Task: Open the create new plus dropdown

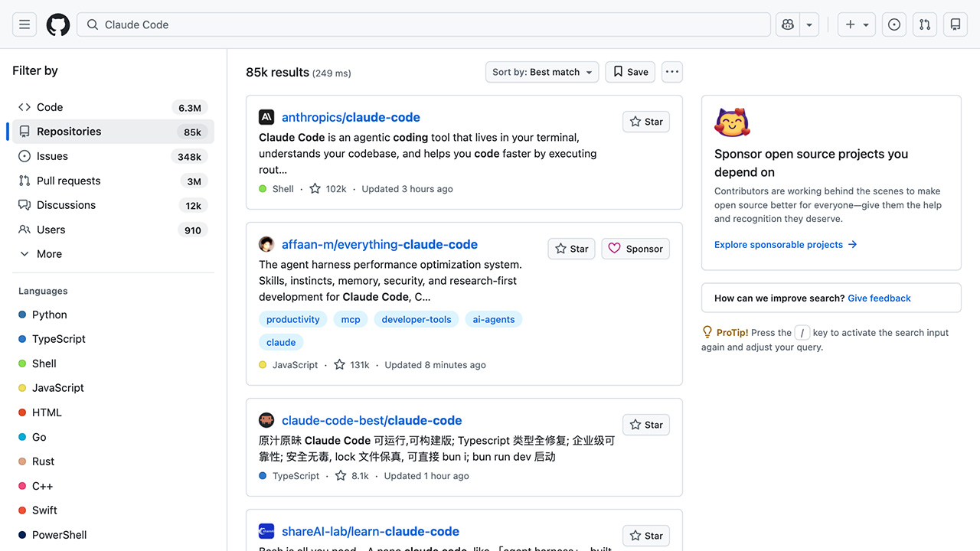Action: tap(856, 24)
